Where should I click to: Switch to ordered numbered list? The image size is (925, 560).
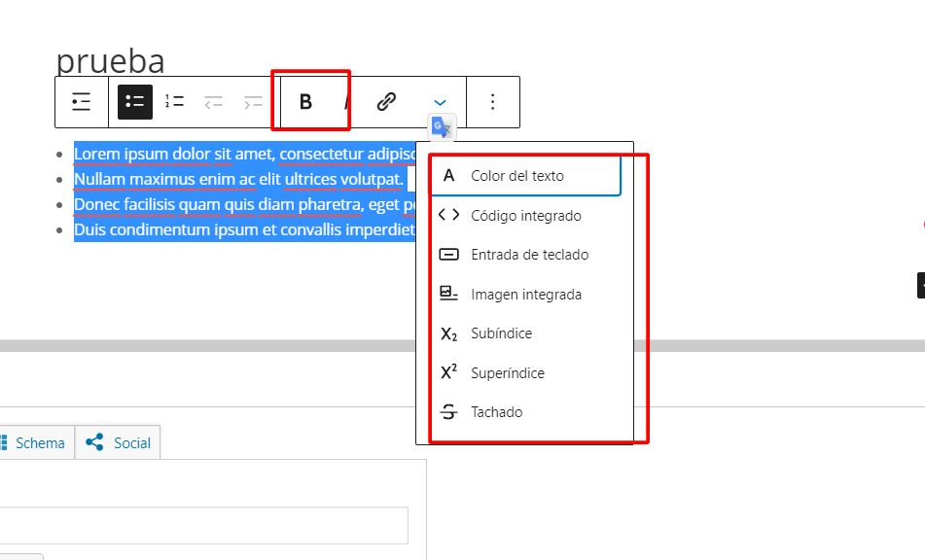174,102
